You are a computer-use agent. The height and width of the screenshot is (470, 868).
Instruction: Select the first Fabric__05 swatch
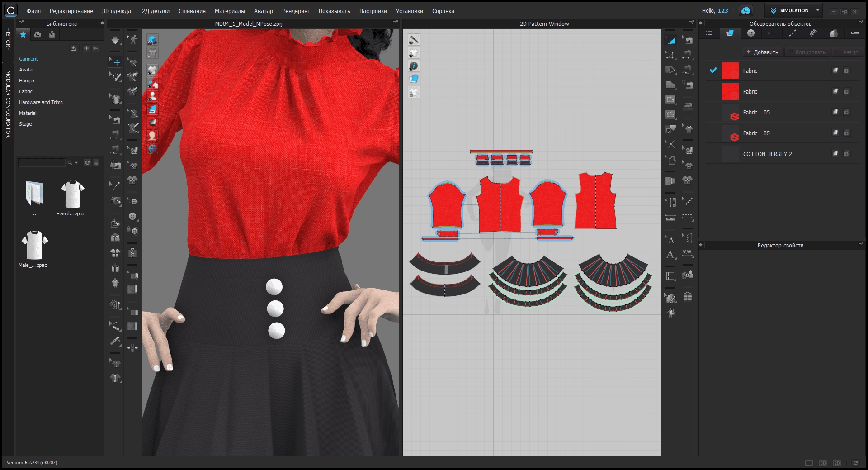(x=730, y=113)
